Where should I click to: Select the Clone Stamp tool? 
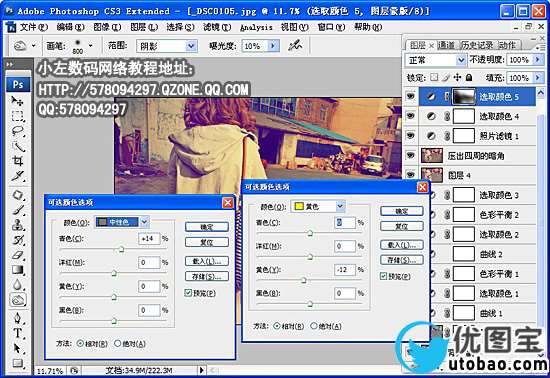(17, 225)
